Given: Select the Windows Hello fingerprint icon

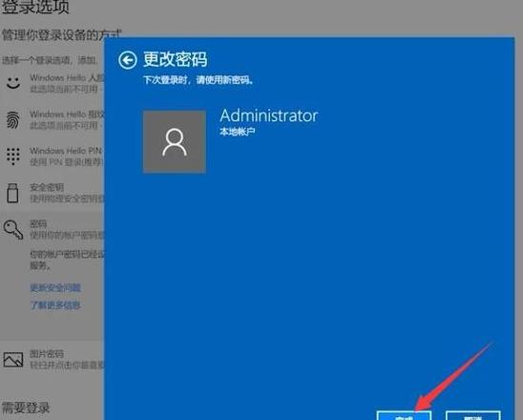Looking at the screenshot, I should click(x=13, y=119).
